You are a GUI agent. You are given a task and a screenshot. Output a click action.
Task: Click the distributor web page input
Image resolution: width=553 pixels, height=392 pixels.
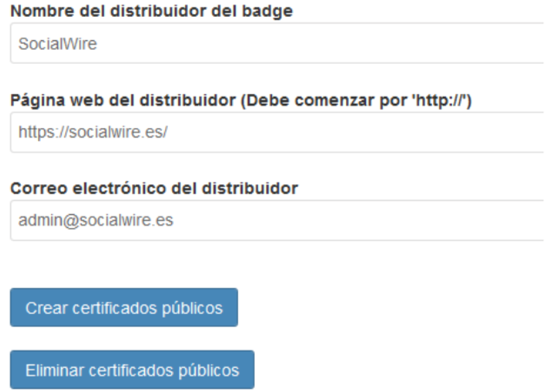tap(276, 132)
